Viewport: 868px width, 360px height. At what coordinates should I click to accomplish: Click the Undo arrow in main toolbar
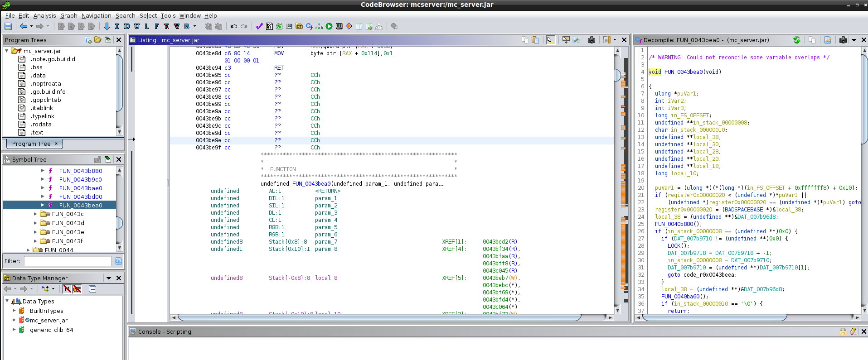click(x=233, y=26)
